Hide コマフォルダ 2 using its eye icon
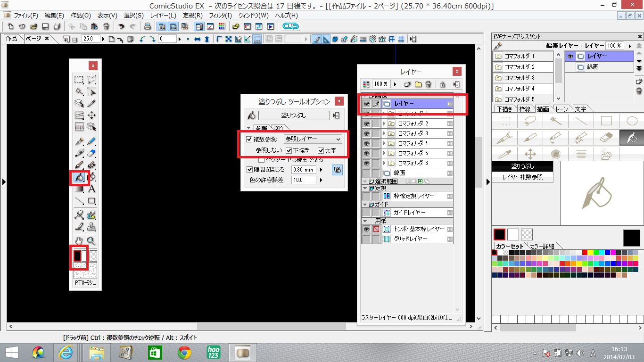 [366, 123]
